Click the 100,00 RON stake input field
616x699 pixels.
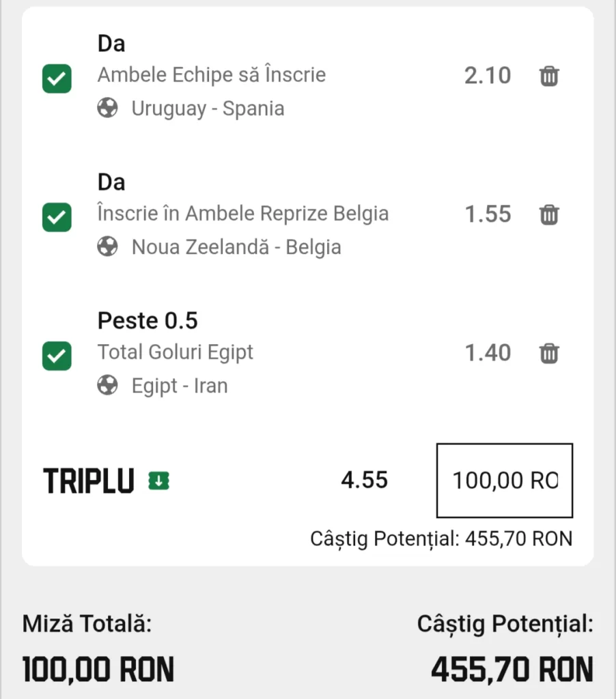click(505, 481)
